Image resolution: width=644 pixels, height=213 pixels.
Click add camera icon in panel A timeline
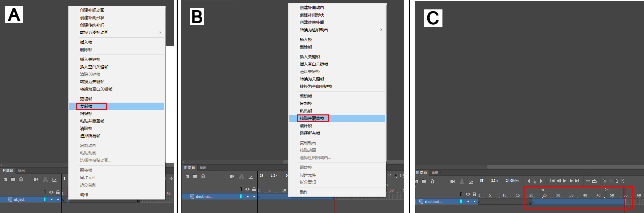click(36, 179)
